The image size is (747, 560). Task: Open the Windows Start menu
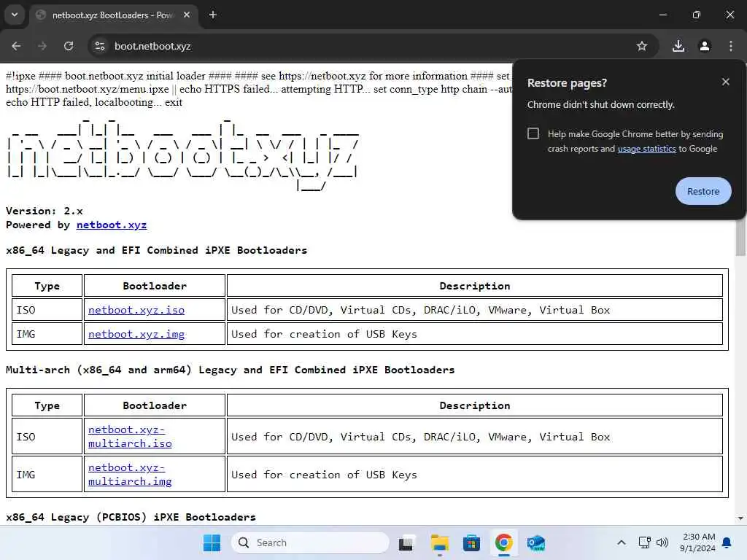click(212, 542)
